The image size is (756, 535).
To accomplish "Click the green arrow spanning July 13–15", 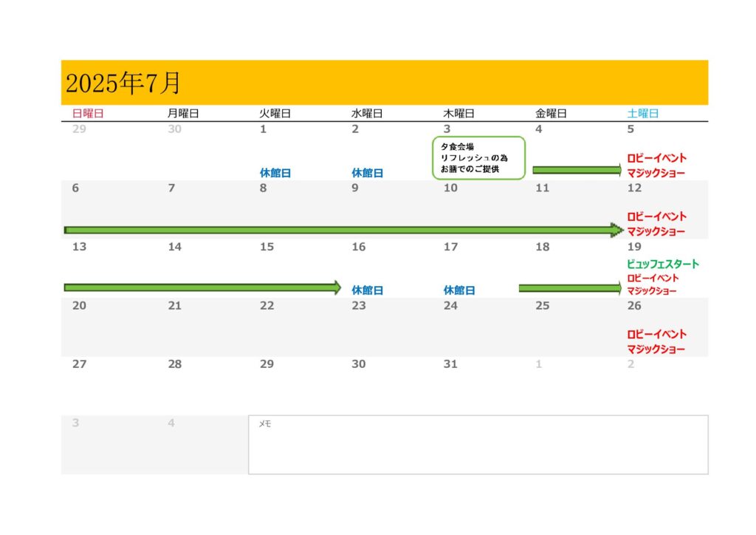I will pos(202,287).
